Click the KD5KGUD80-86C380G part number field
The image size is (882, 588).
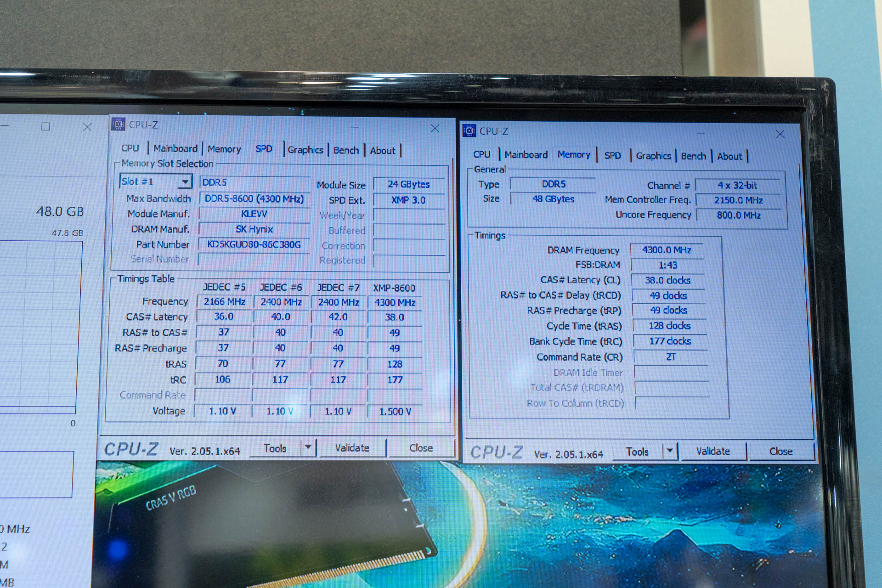pos(254,244)
